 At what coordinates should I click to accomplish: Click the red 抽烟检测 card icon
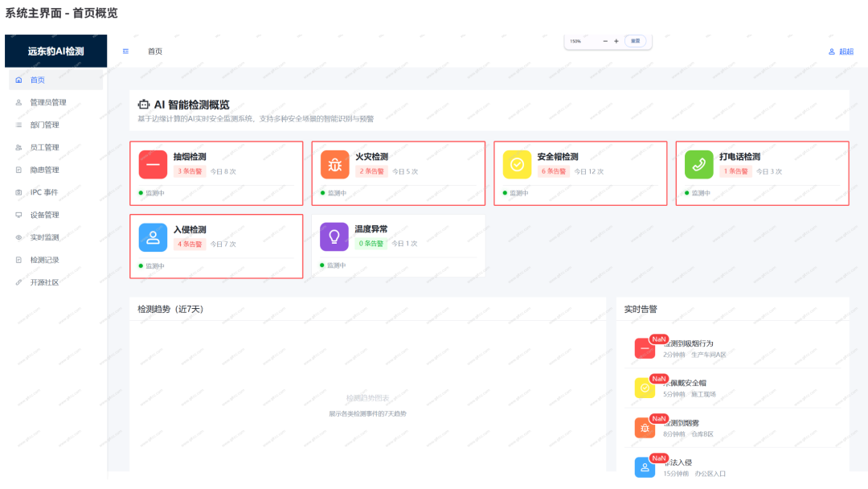153,165
